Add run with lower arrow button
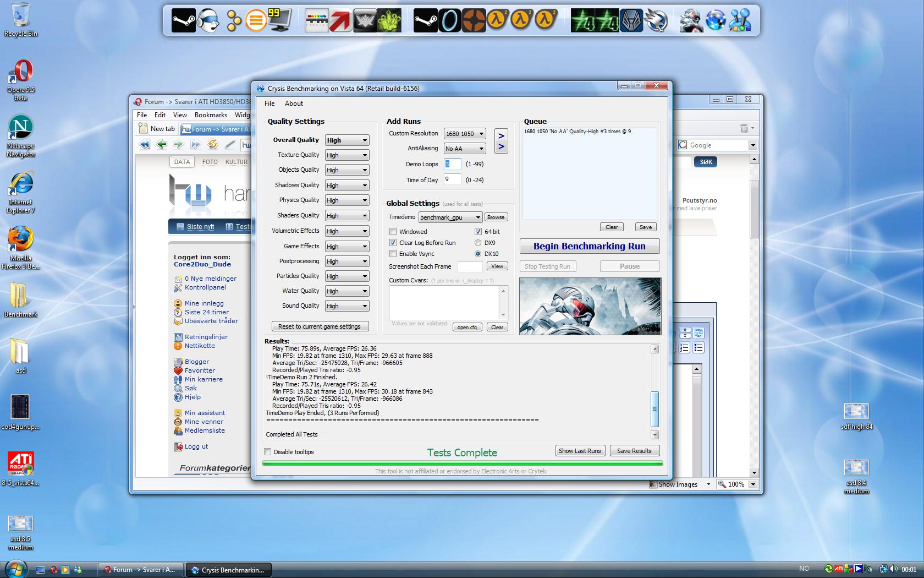This screenshot has height=578, width=924. [501, 146]
